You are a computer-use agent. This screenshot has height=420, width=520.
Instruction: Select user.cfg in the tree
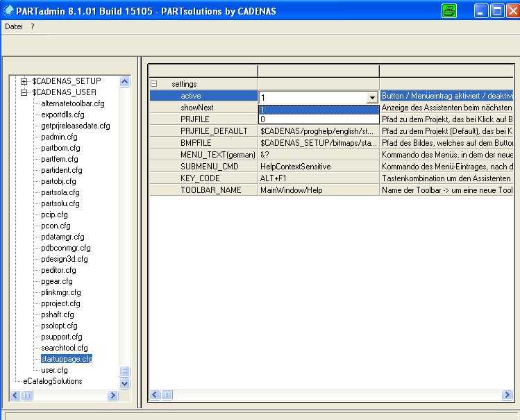coord(54,370)
